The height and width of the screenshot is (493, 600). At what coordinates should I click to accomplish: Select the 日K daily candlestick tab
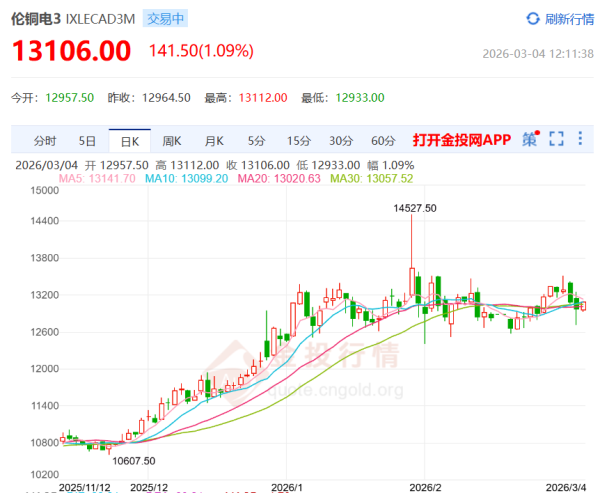[130, 142]
